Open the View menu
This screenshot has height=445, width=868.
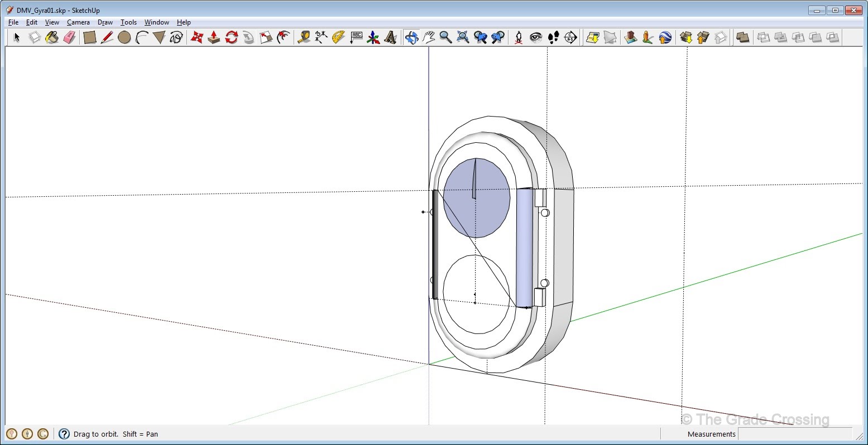[52, 22]
